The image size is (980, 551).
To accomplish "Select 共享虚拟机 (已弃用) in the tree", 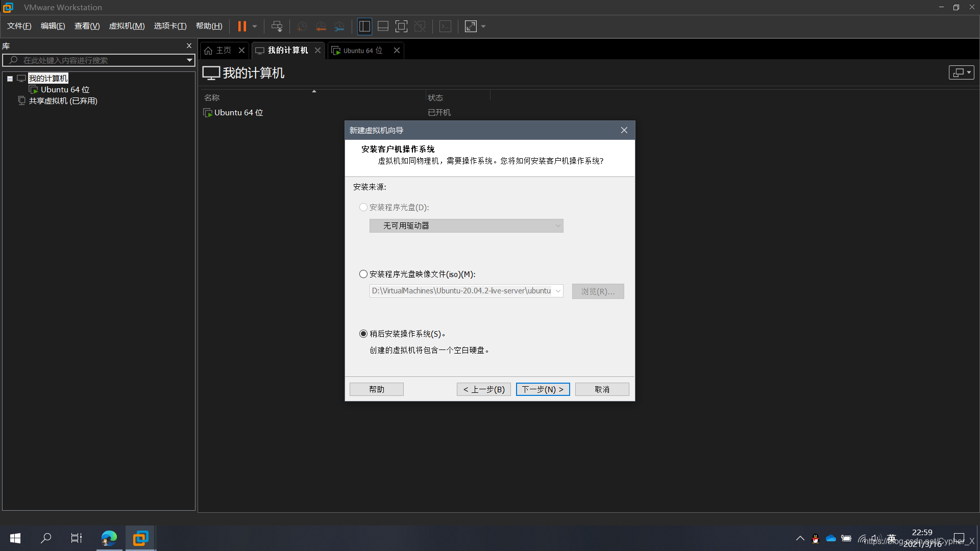I will (x=63, y=101).
